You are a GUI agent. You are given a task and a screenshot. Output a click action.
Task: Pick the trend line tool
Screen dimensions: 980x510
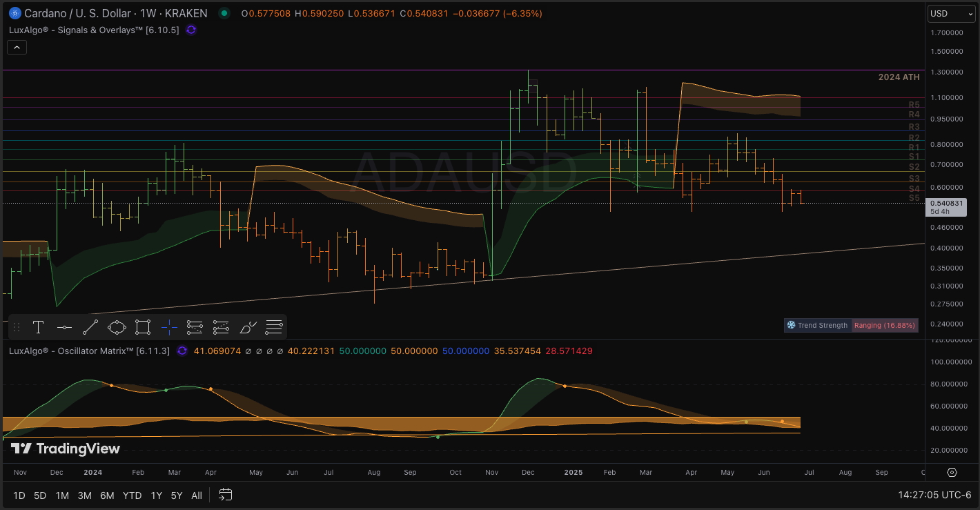point(90,327)
